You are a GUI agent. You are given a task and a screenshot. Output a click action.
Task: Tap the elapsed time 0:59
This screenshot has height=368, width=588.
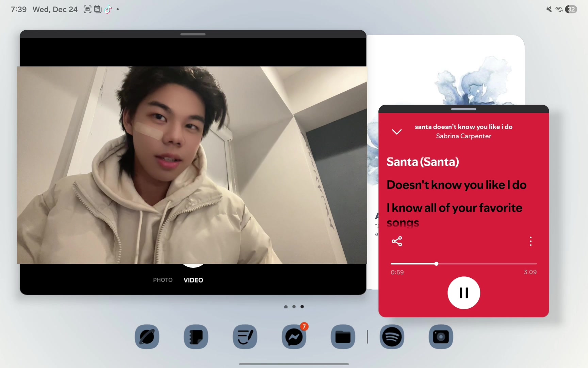pyautogui.click(x=397, y=272)
